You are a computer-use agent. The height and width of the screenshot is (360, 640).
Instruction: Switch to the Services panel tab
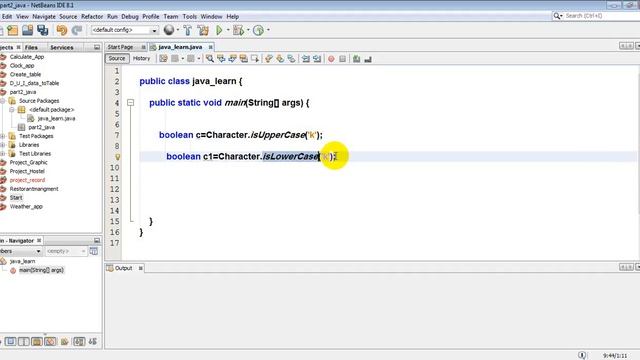62,47
